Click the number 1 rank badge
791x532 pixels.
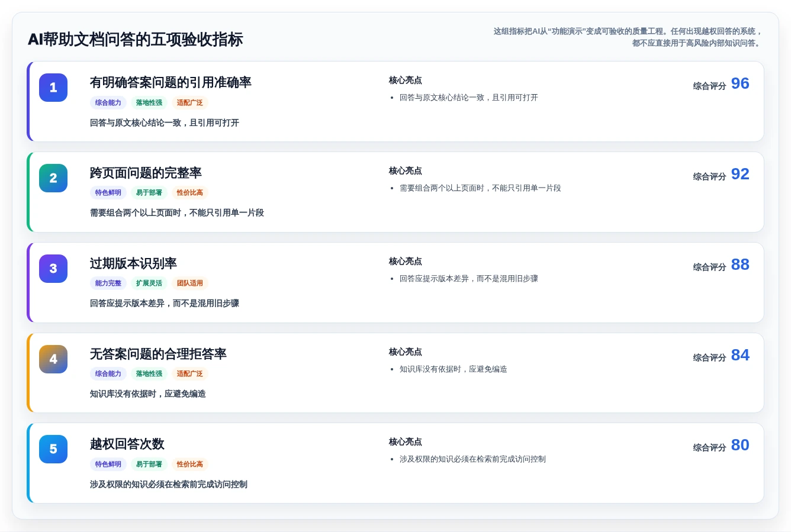coord(53,88)
